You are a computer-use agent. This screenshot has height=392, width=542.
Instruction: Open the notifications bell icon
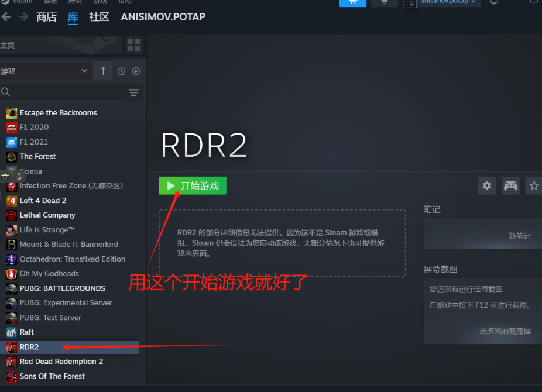point(385,2)
